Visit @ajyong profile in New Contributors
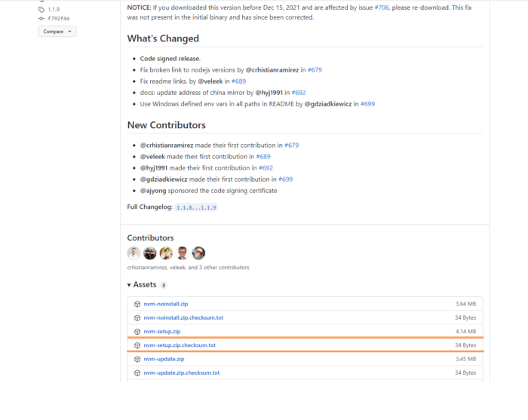The width and height of the screenshot is (528, 420). coord(156,191)
